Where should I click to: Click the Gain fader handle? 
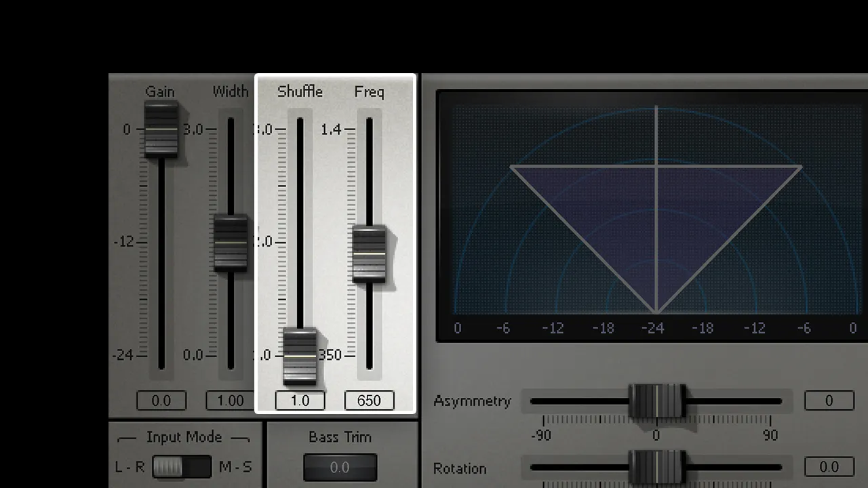161,130
